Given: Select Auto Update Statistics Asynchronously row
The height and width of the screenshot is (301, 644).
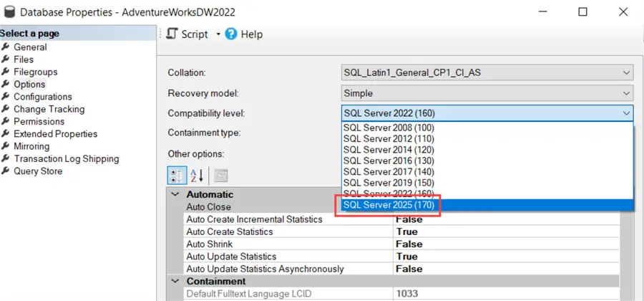Looking at the screenshot, I should coord(401,269).
